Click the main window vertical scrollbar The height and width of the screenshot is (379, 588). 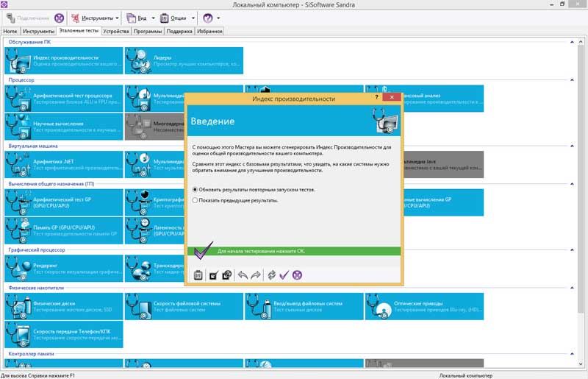pos(581,178)
